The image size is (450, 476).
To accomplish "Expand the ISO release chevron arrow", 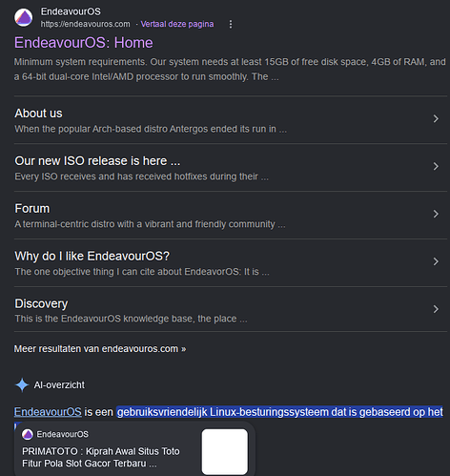I will [436, 166].
